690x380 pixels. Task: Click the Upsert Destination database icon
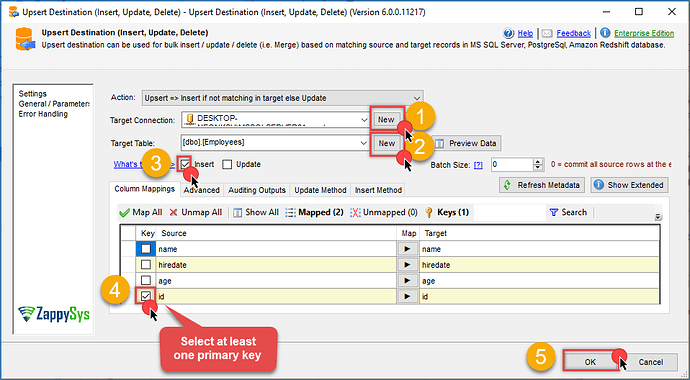click(25, 39)
